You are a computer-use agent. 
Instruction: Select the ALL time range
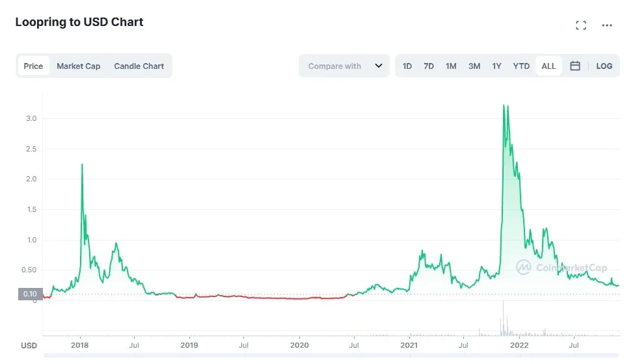coord(549,66)
